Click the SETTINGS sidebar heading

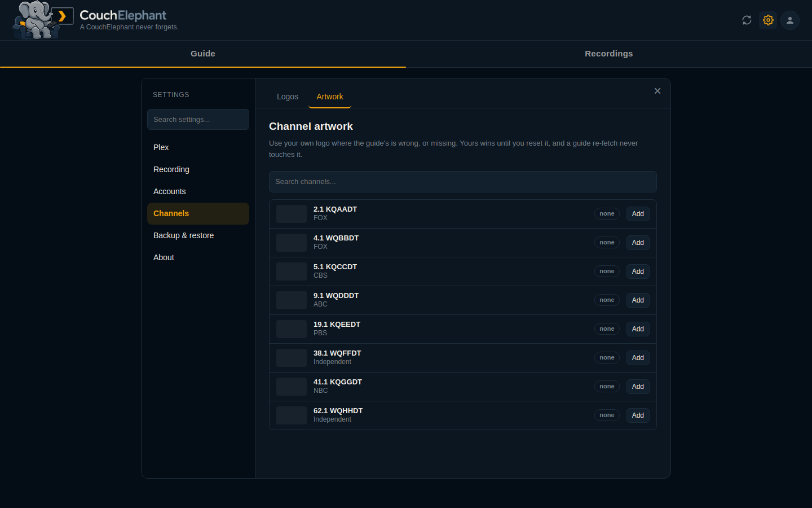[x=171, y=95]
